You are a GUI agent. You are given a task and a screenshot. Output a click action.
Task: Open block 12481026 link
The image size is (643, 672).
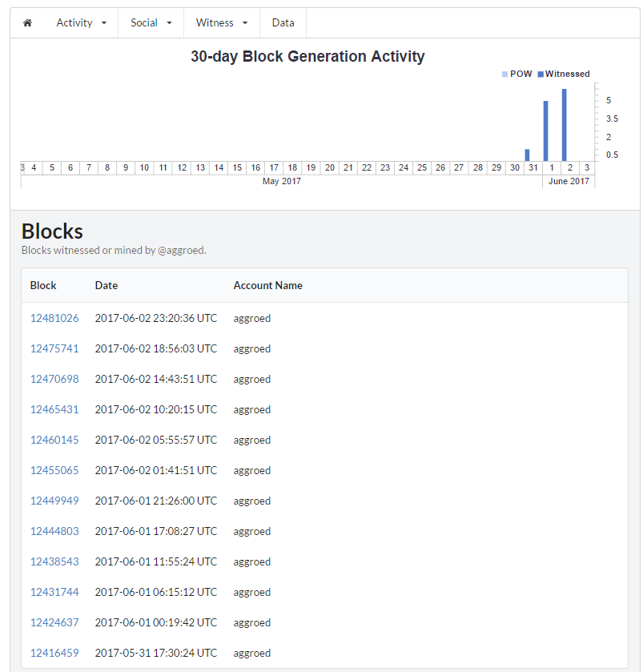54,318
